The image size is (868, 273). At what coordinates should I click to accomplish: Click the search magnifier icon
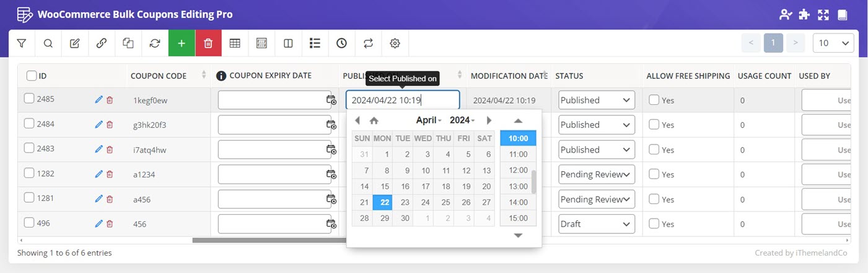(48, 43)
